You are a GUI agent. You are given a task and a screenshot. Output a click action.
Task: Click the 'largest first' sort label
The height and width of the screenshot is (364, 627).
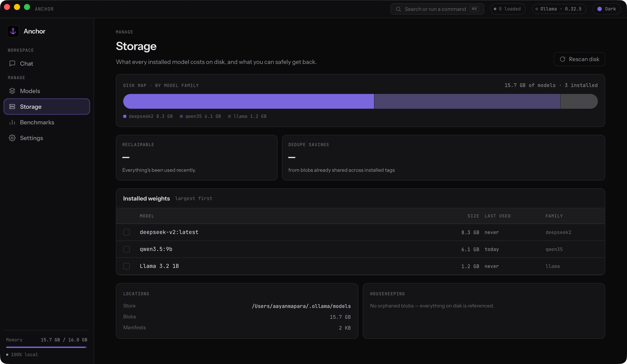point(194,199)
